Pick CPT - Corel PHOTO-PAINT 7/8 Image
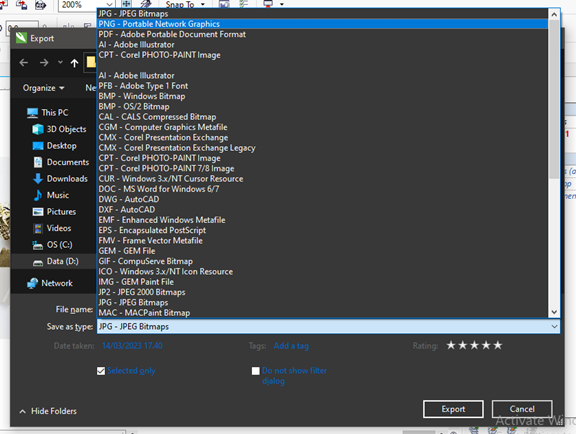Screen dimensions: 576x434 323,168
